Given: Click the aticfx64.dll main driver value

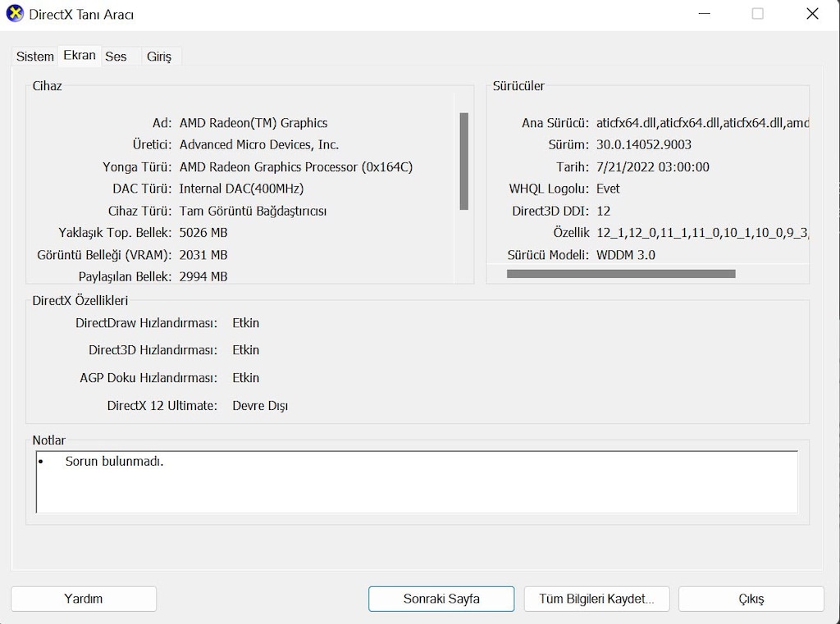Looking at the screenshot, I should click(x=702, y=123).
